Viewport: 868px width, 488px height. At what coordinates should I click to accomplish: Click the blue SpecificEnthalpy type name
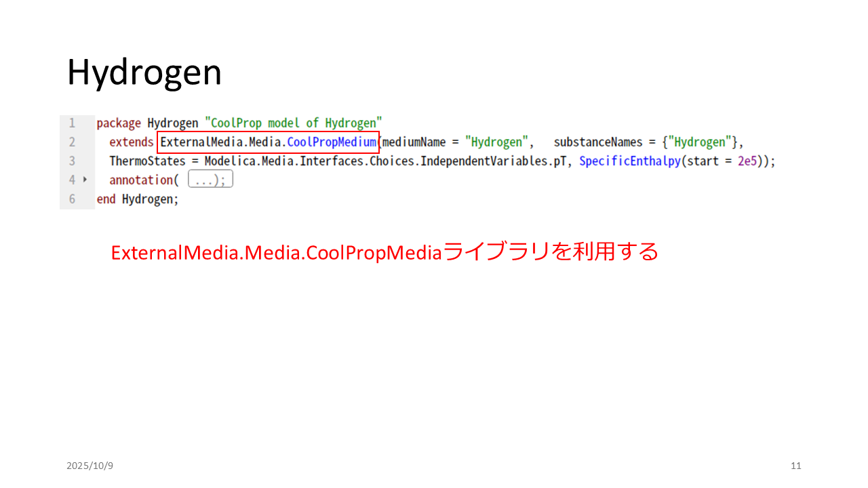[629, 161]
